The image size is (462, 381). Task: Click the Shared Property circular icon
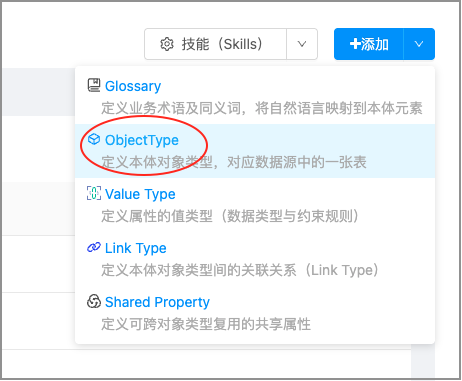coord(94,301)
